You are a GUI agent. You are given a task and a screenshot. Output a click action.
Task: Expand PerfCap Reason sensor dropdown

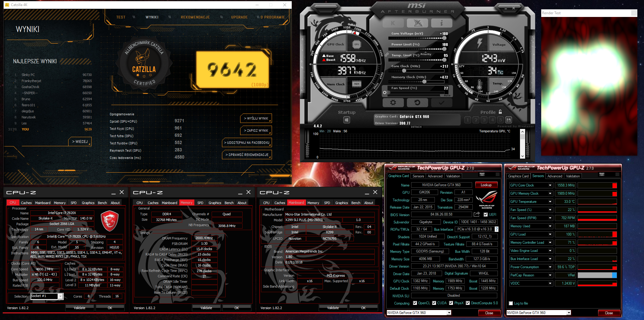[550, 275]
